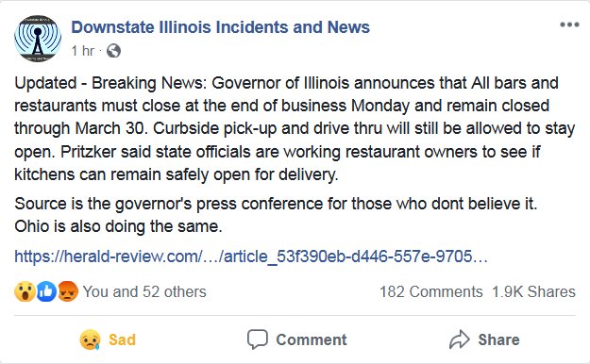Open the page's radio tower profile picture

click(38, 39)
